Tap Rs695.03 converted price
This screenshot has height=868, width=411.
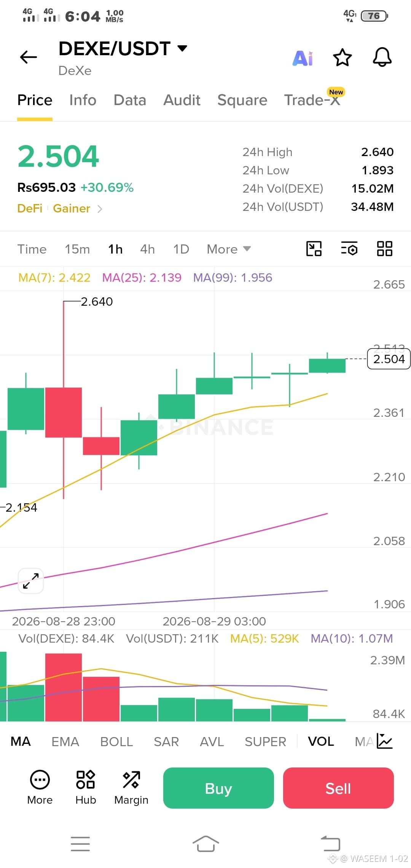46,187
